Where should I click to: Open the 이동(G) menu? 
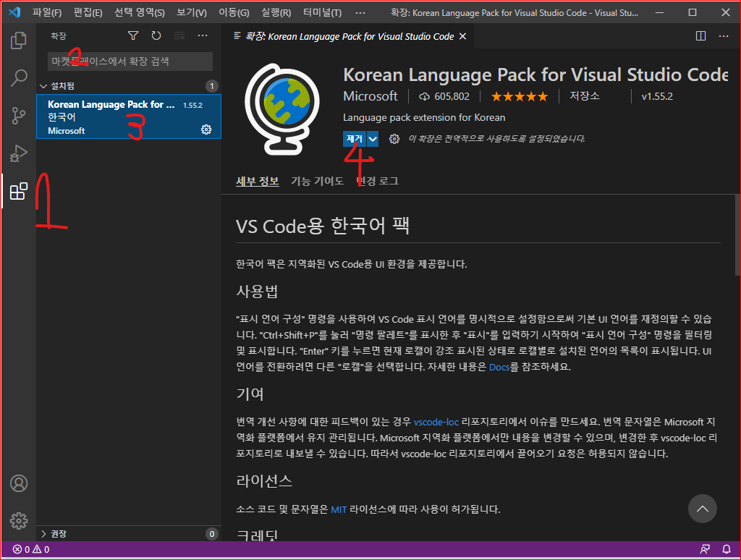tap(234, 13)
